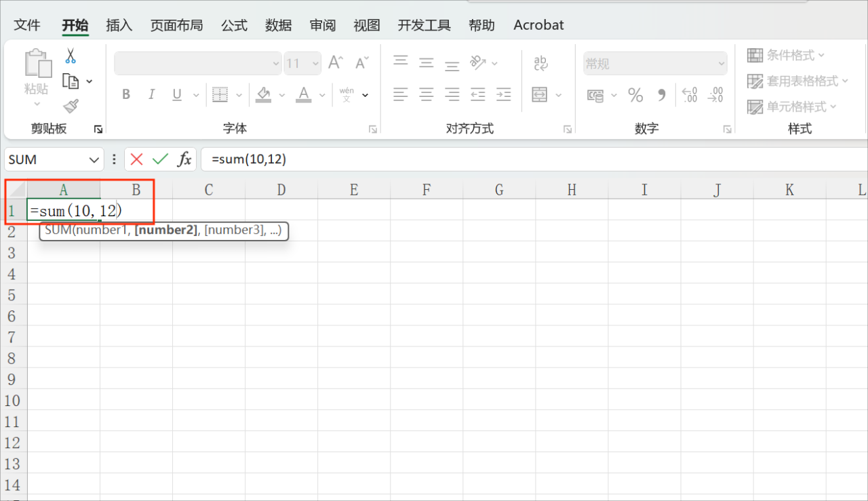Open 数字 dialog launcher

727,129
